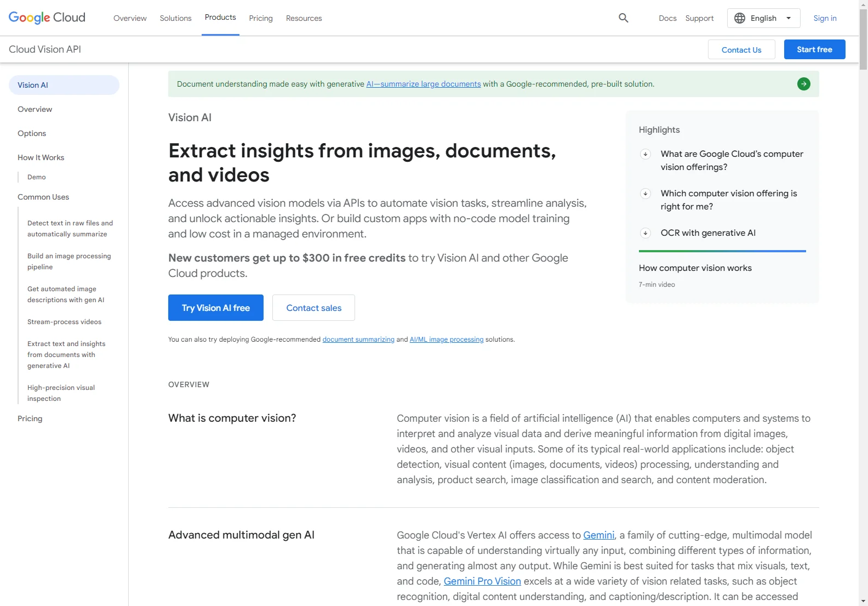Screen dimensions: 868x606
Task: Click the globe language icon
Action: (740, 18)
